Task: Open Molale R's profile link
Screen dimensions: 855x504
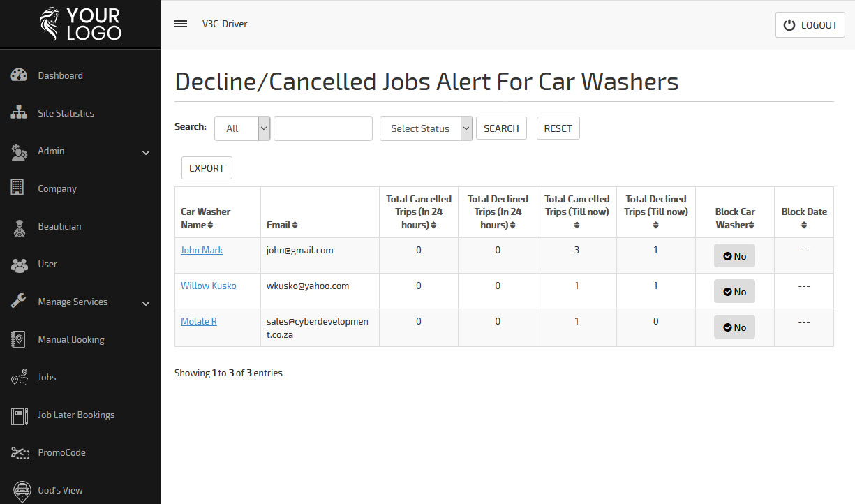Action: point(199,321)
